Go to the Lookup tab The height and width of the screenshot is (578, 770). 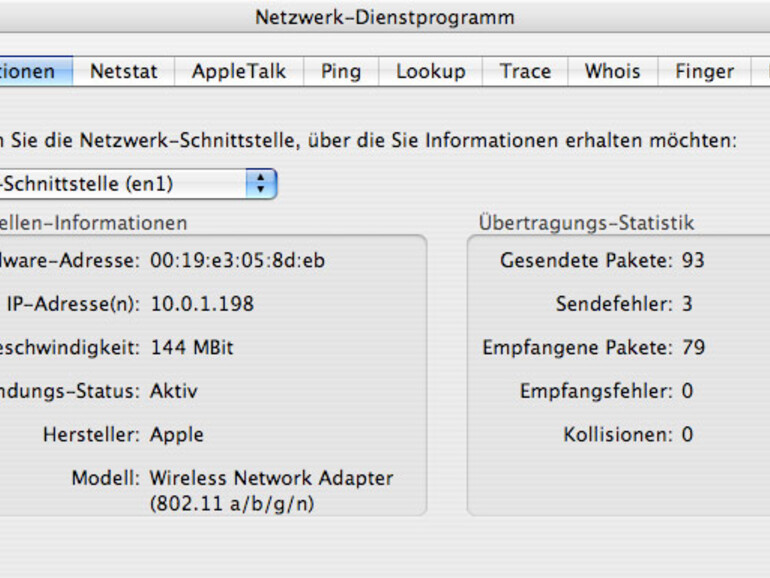430,71
